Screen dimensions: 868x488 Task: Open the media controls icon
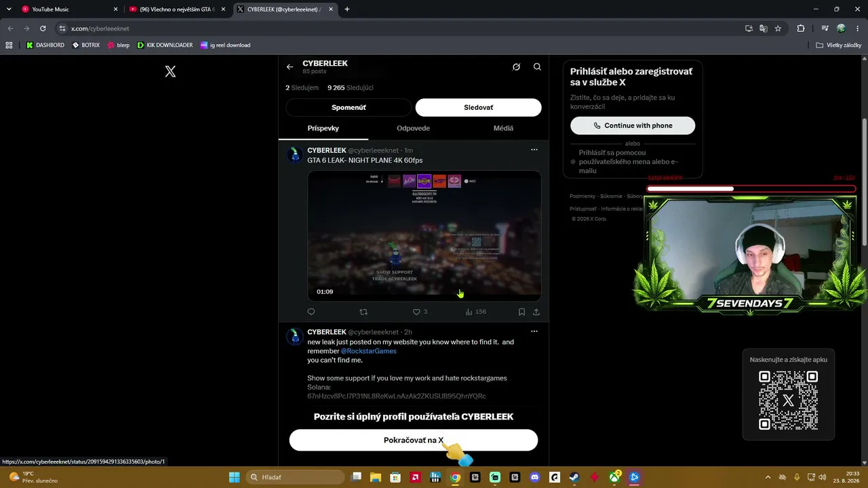point(825,28)
